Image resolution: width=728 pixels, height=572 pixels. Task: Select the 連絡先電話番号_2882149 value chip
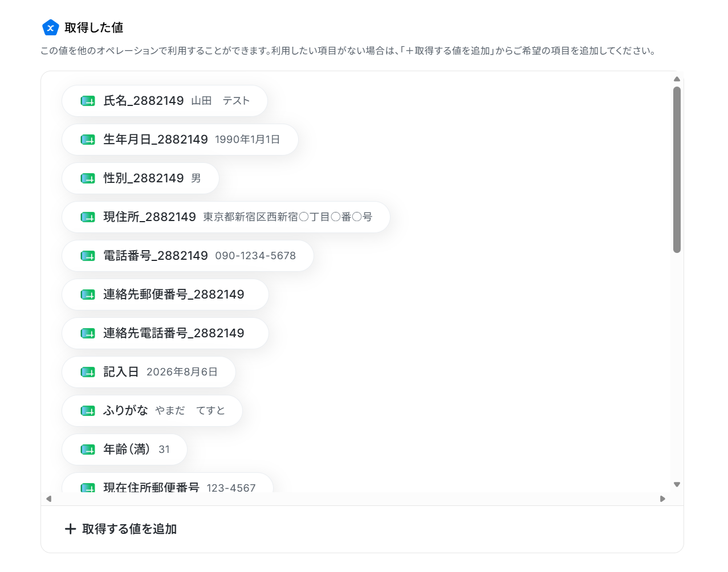click(x=165, y=333)
